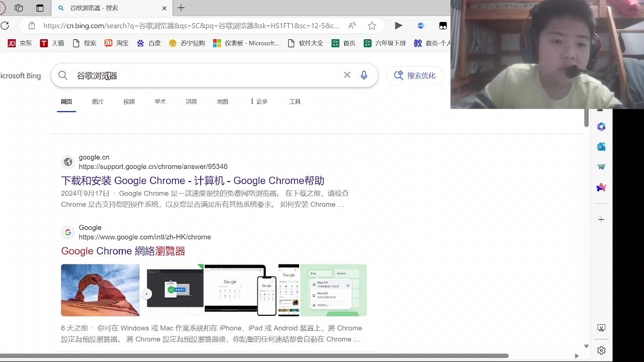Screen dimensions: 644x362
Task: Open the 工具 search tools
Action: tap(295, 102)
